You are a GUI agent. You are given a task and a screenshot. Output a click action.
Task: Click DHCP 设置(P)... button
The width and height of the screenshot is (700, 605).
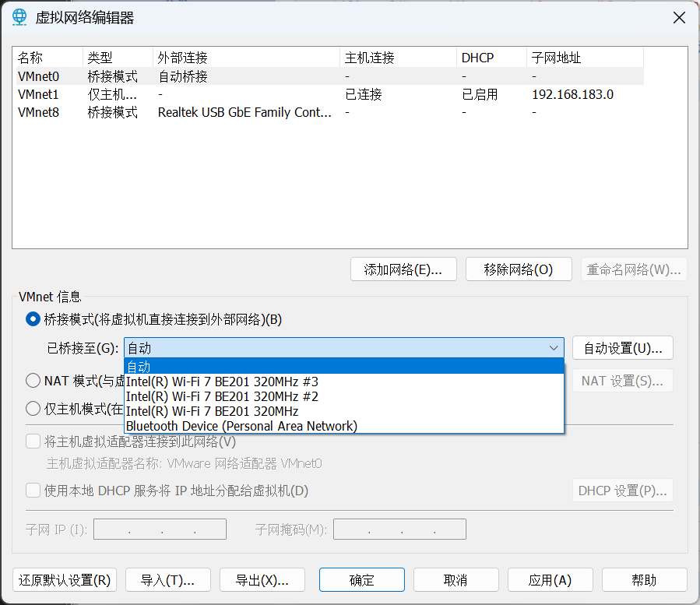coord(623,491)
